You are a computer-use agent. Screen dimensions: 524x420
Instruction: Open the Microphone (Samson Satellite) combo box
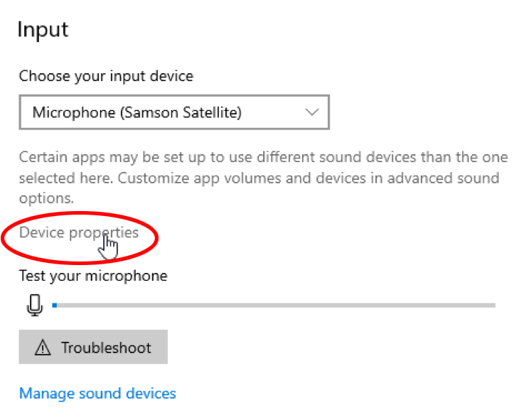(174, 112)
